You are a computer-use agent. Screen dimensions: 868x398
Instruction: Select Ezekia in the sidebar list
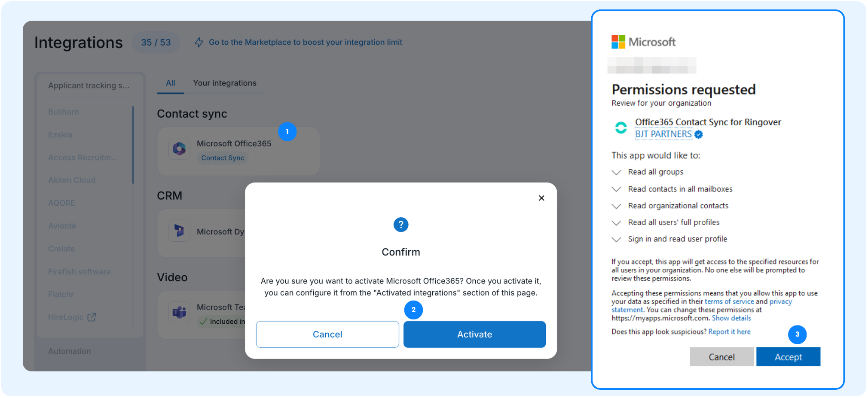click(60, 135)
